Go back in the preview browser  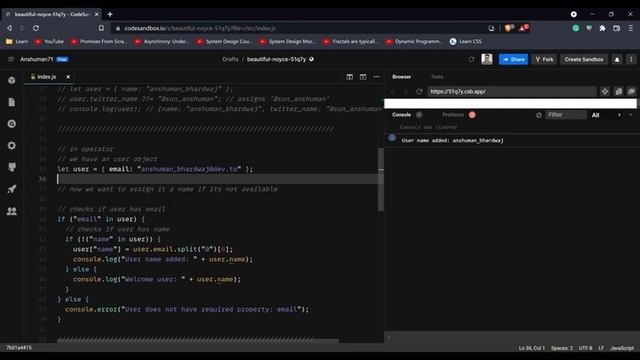(x=393, y=91)
